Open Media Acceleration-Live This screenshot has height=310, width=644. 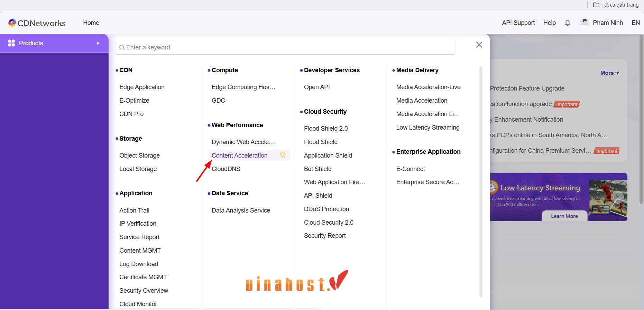428,87
